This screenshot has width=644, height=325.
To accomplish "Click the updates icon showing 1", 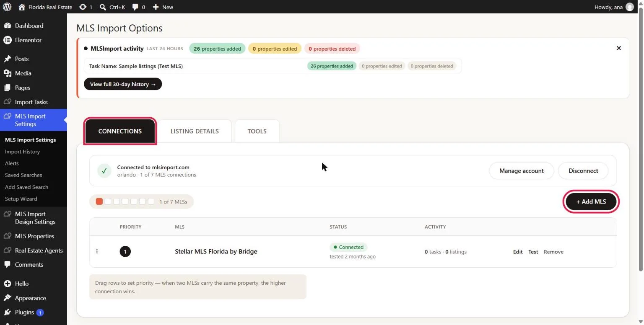I will point(83,7).
